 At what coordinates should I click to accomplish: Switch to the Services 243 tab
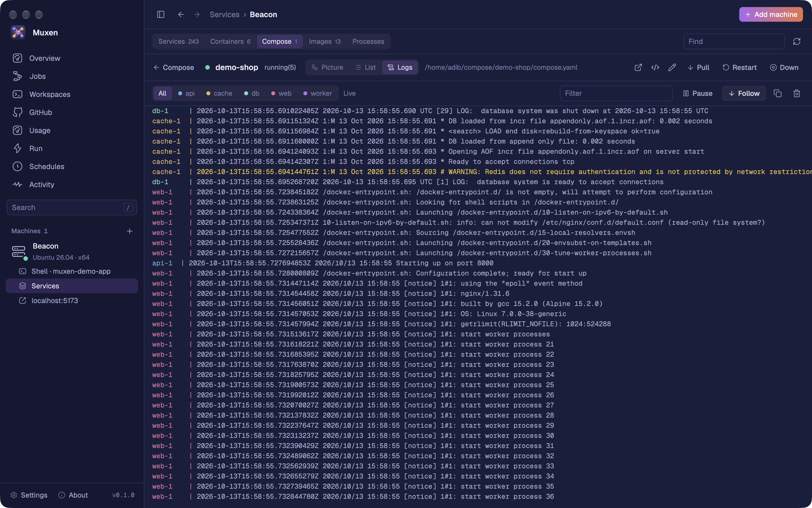178,41
